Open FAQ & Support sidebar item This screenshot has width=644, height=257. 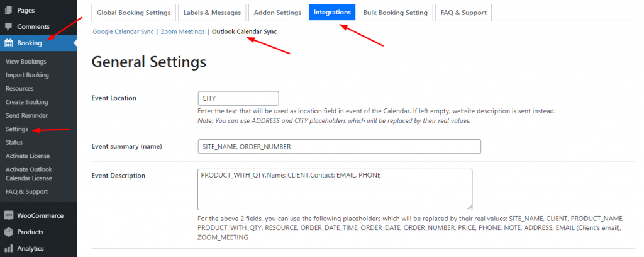[26, 191]
